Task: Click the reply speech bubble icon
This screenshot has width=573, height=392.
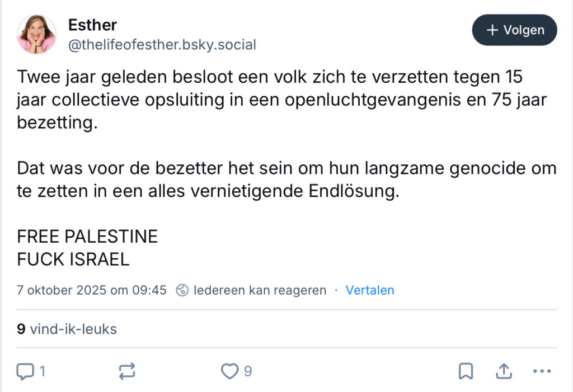Action: point(25,371)
